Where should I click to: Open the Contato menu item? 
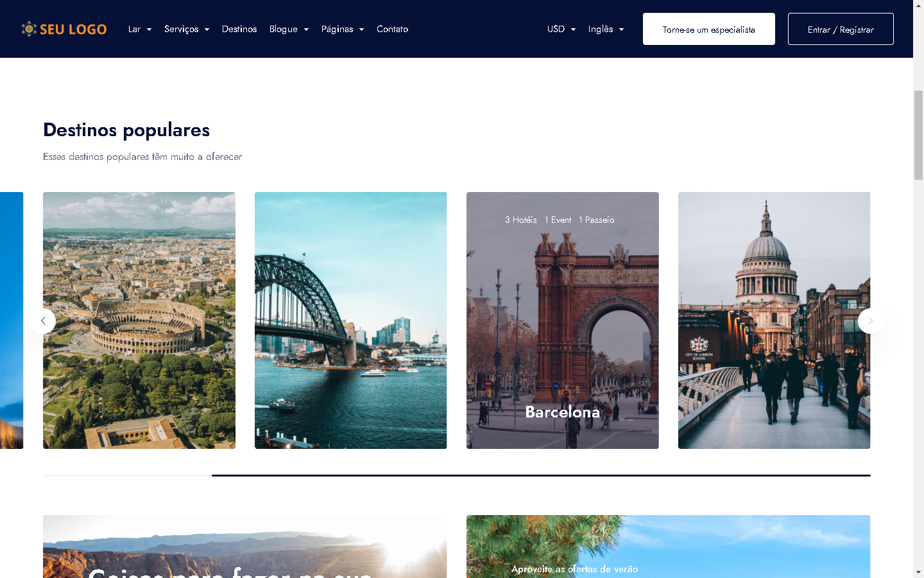pos(392,29)
